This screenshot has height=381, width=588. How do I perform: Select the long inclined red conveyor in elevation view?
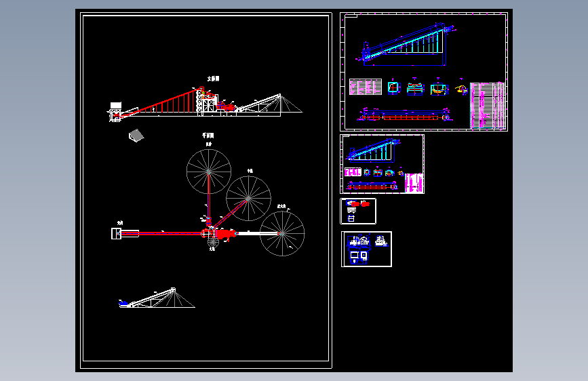(x=161, y=102)
